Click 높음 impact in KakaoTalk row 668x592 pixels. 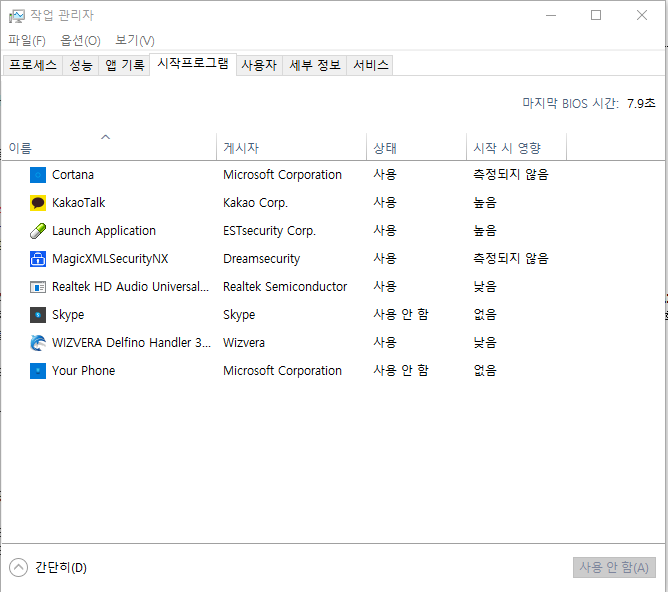click(x=485, y=203)
